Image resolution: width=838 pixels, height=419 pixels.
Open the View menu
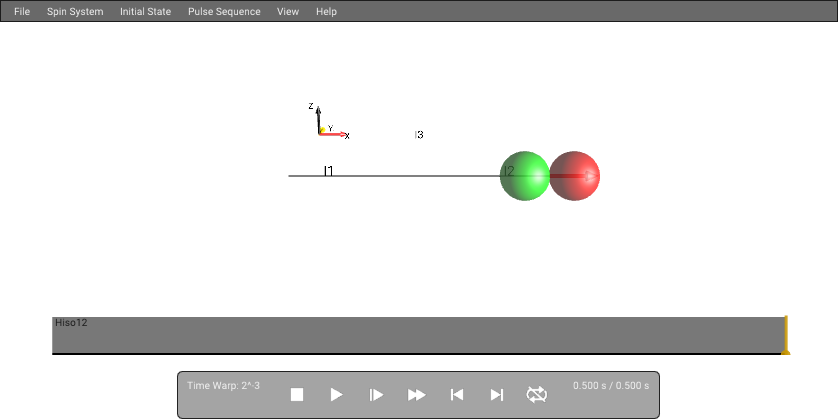(288, 11)
